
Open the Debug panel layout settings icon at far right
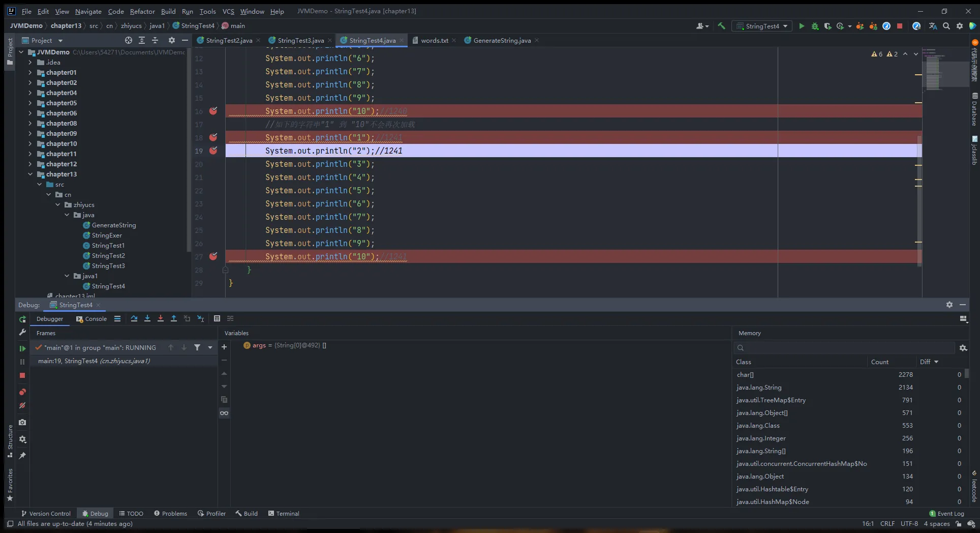(x=963, y=319)
